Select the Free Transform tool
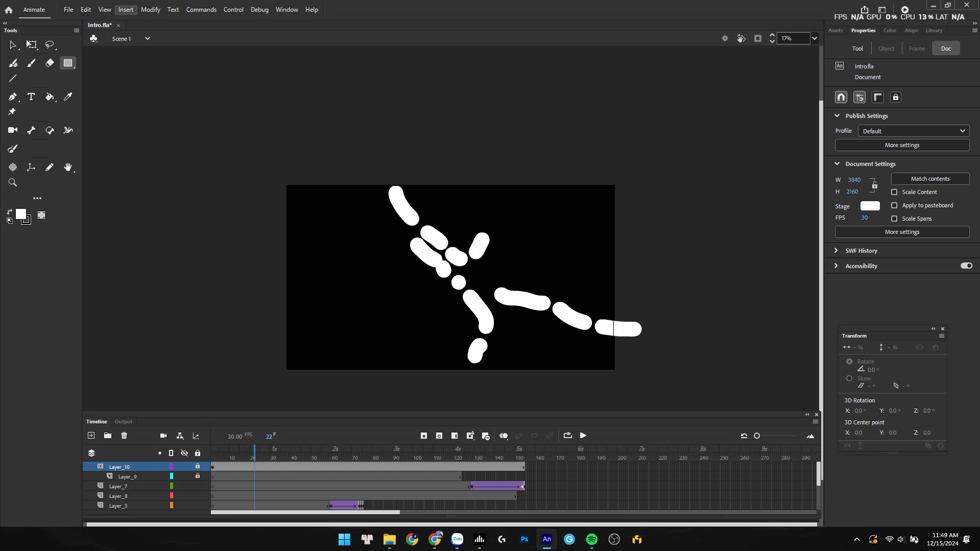The height and width of the screenshot is (551, 980). click(32, 45)
